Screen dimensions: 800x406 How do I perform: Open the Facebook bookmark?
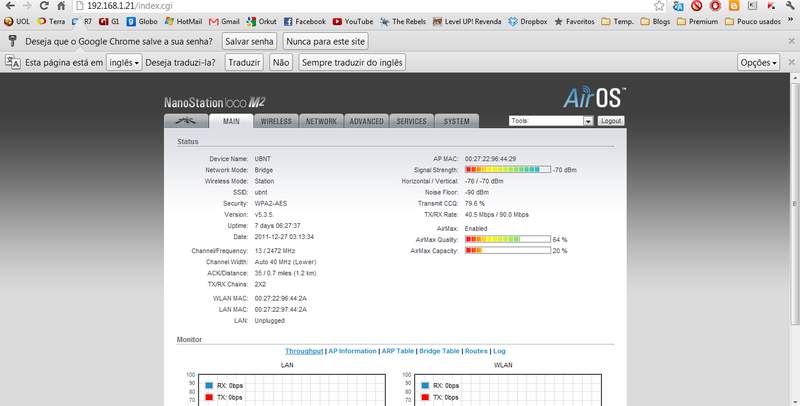[x=305, y=21]
